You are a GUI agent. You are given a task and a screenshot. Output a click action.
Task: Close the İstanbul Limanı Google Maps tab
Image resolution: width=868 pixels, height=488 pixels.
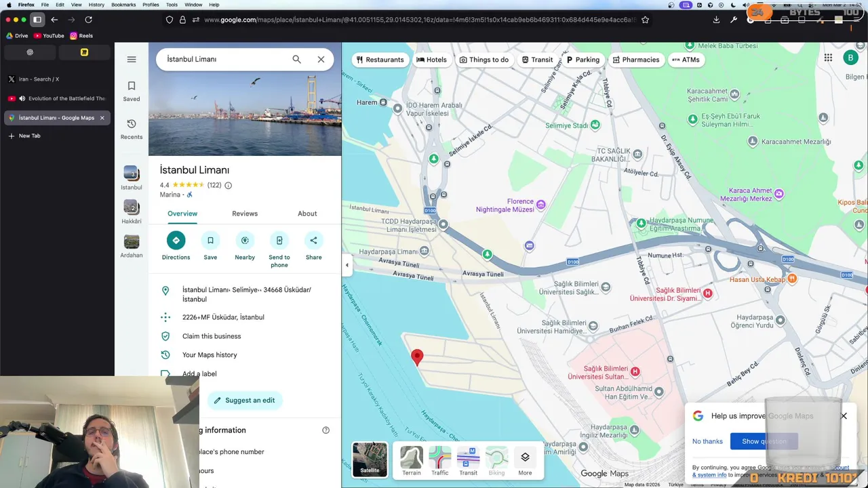[102, 118]
